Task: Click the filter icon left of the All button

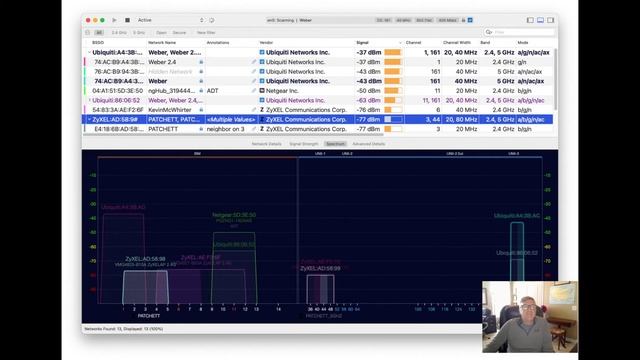Action: click(87, 33)
